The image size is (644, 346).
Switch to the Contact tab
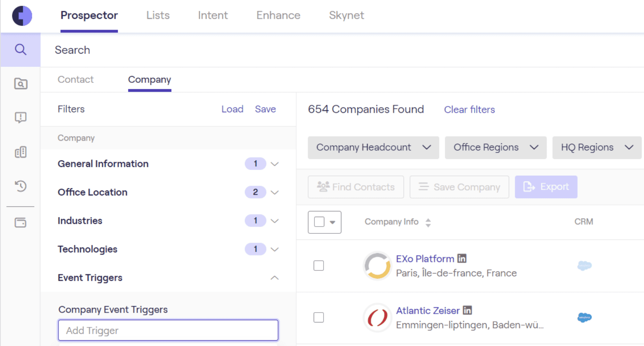tap(76, 79)
